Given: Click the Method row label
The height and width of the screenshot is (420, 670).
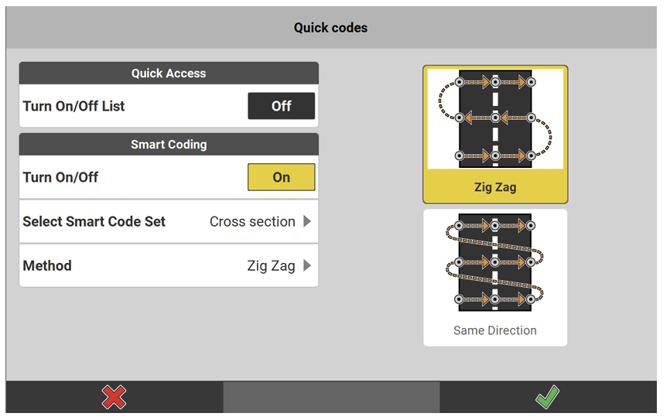Looking at the screenshot, I should [x=47, y=266].
